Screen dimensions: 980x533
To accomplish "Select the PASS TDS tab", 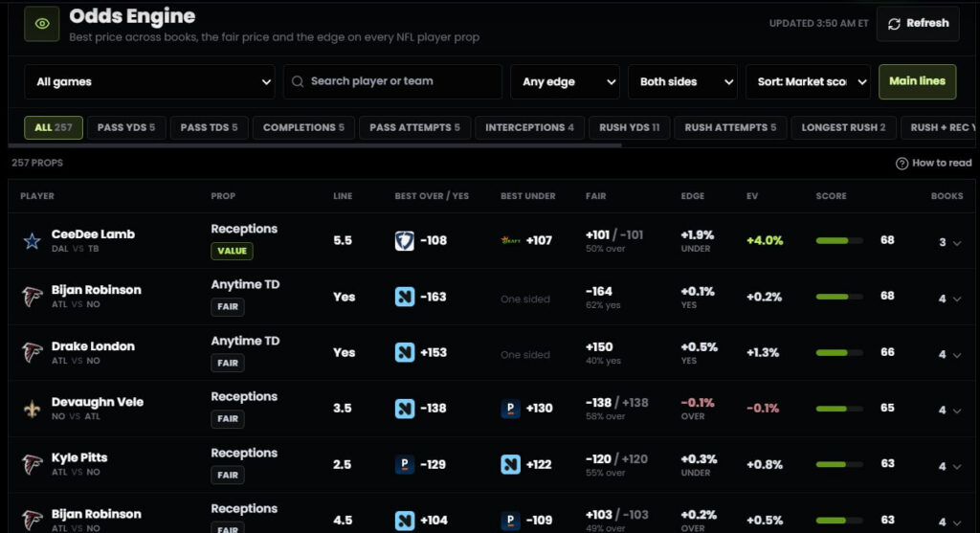I will tap(209, 127).
